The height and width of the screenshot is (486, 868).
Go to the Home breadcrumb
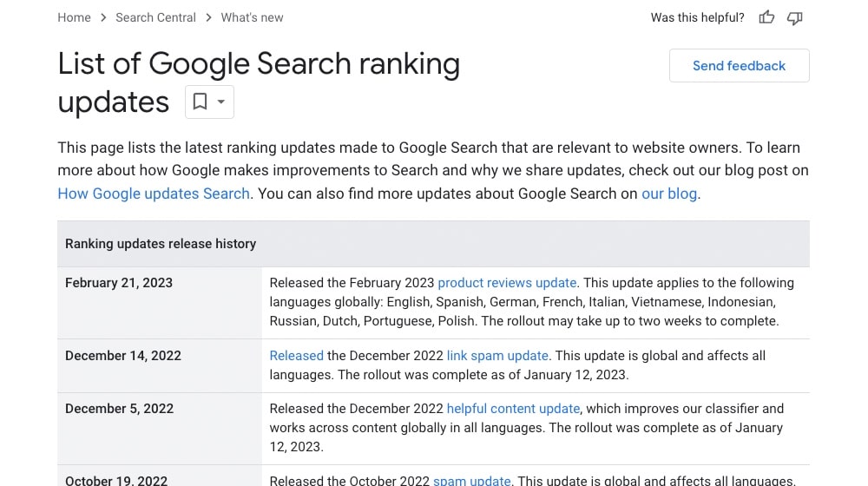pyautogui.click(x=74, y=17)
